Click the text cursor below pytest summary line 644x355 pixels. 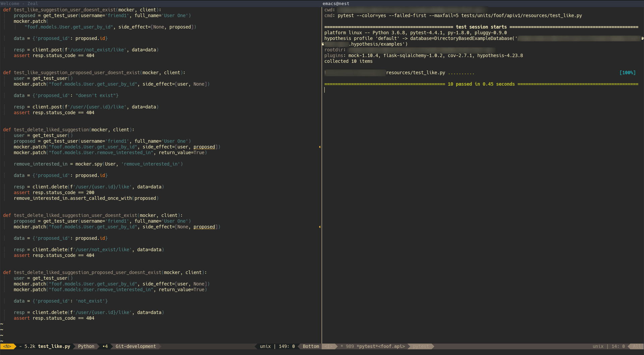click(325, 90)
